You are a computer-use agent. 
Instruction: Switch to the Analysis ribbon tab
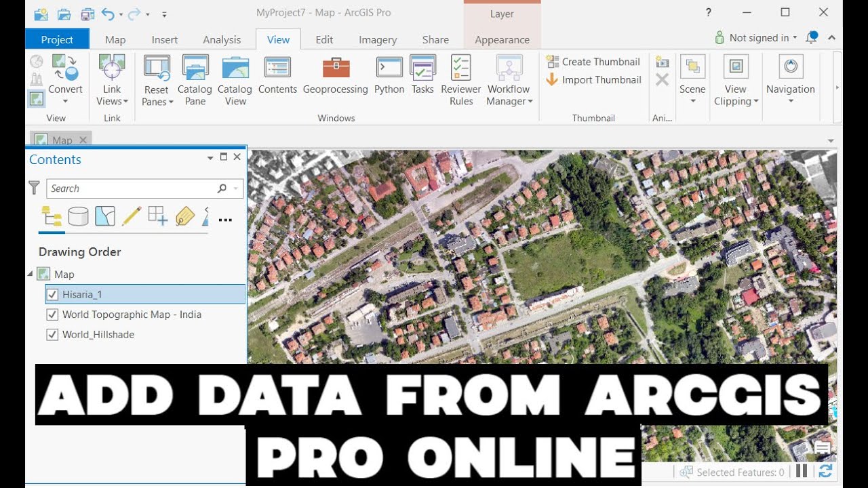[x=222, y=39]
